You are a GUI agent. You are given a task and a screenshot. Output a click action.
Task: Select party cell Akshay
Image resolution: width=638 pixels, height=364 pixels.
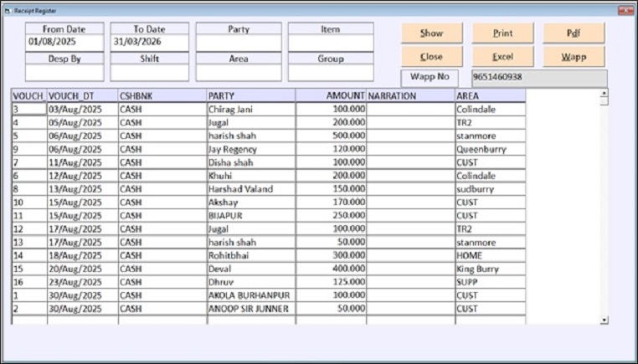[x=251, y=203]
